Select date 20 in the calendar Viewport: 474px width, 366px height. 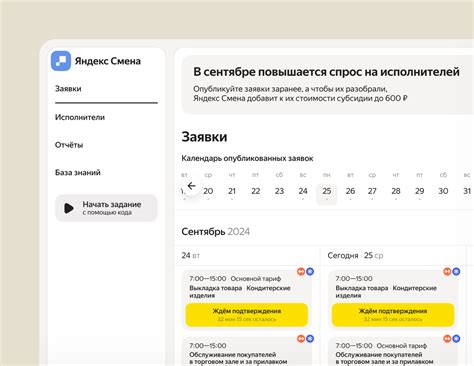(x=208, y=191)
